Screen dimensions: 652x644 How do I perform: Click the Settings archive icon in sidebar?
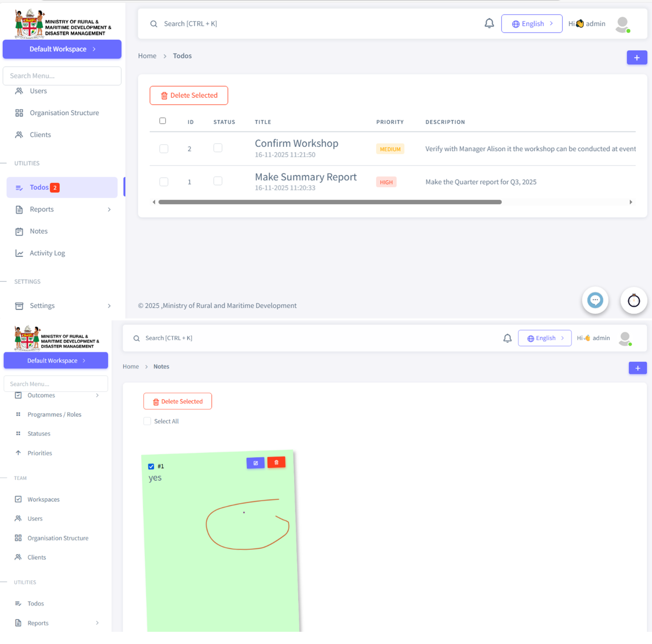point(19,306)
